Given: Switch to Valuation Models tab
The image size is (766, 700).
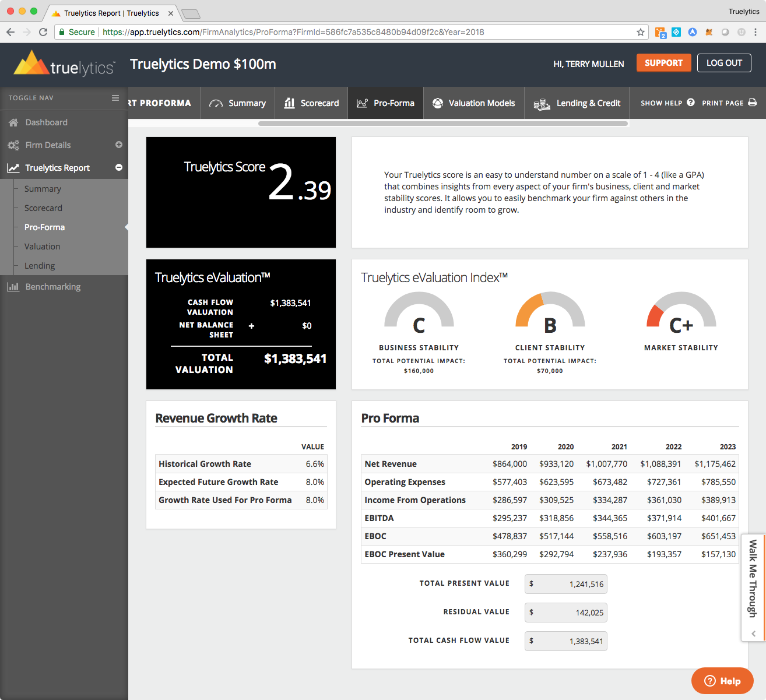Looking at the screenshot, I should (x=474, y=103).
